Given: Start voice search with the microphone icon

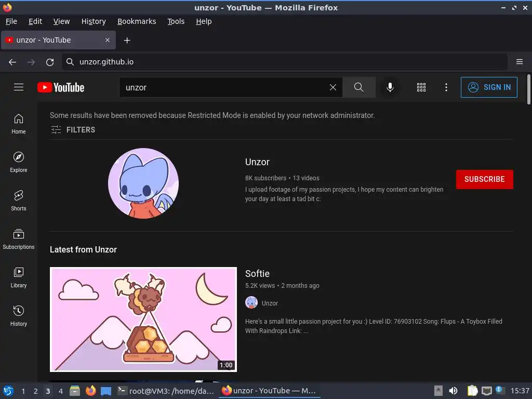Looking at the screenshot, I should (x=390, y=87).
